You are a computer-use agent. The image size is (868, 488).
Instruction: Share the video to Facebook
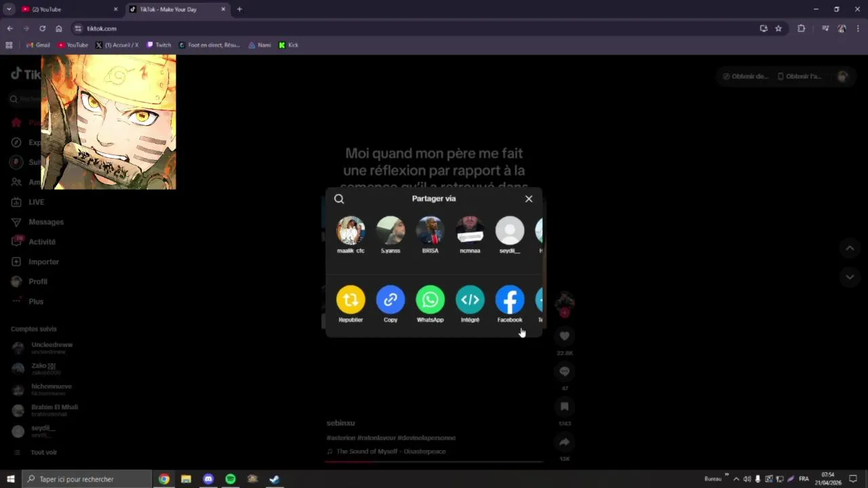pos(510,300)
